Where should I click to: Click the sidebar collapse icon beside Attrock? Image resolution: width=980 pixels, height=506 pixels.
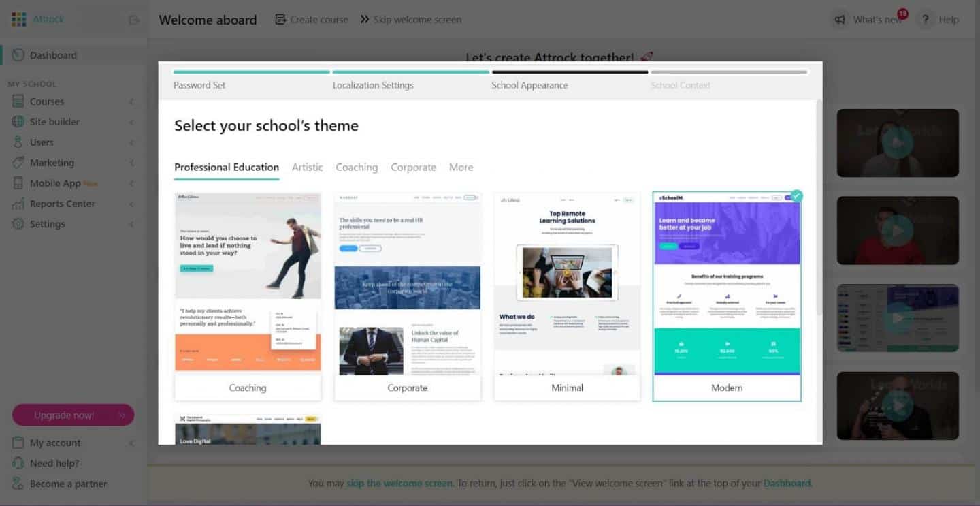134,20
